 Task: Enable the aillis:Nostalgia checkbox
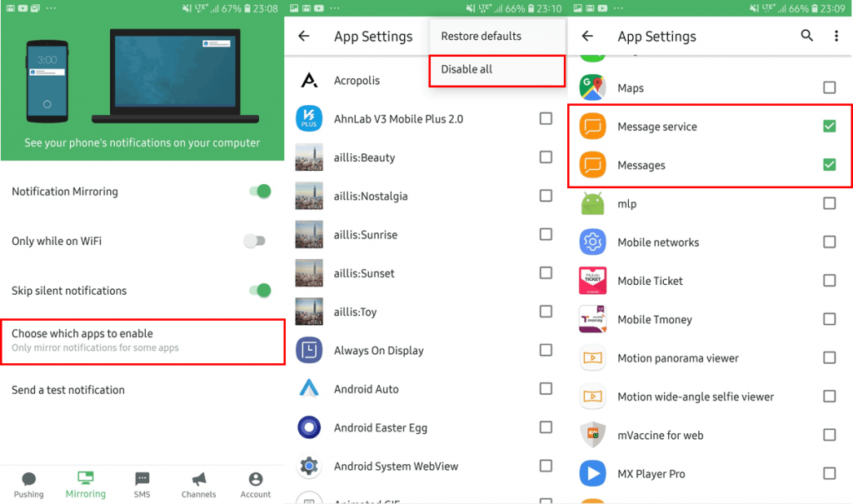coord(546,196)
